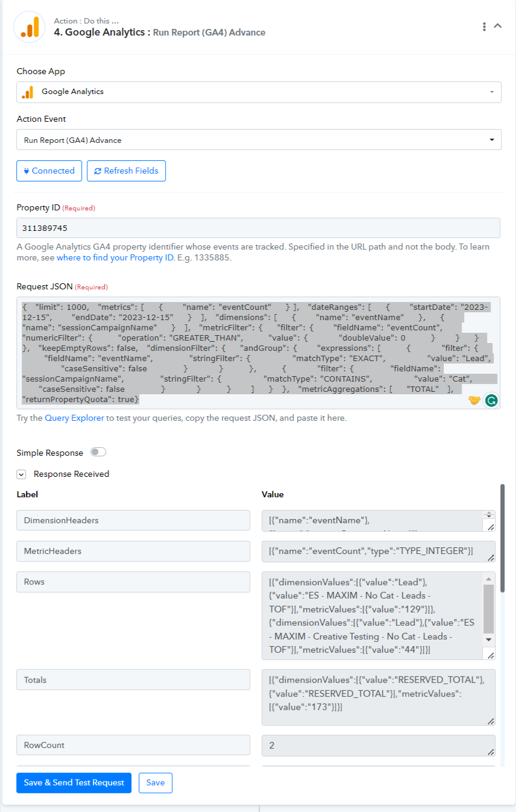Open the three-dot action menu
The width and height of the screenshot is (516, 812).
click(484, 27)
